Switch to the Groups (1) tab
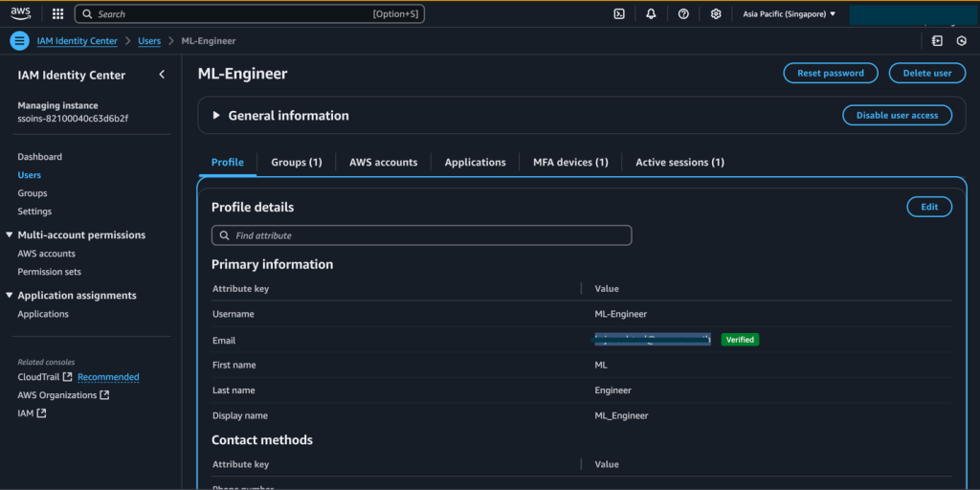 [296, 163]
